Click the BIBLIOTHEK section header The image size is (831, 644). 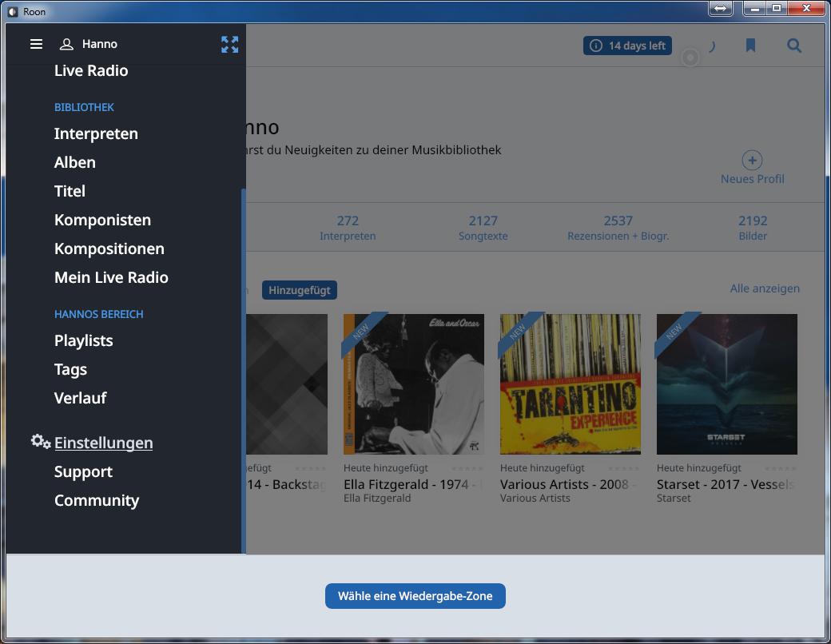coord(84,107)
